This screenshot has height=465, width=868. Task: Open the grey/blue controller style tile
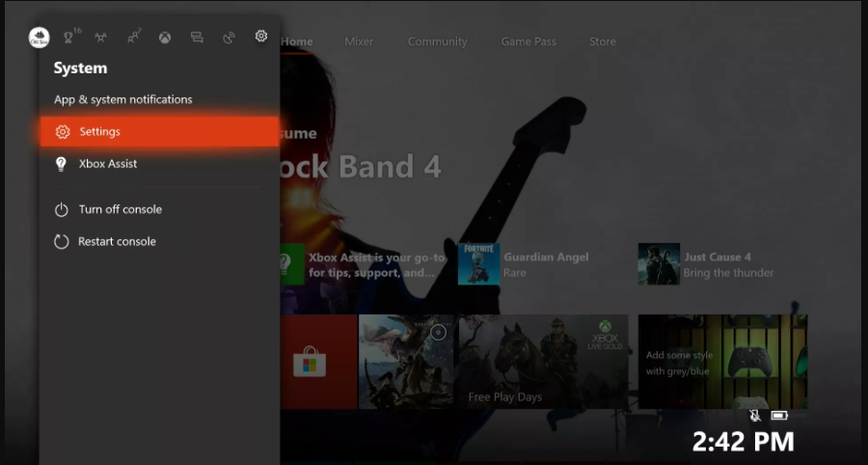pyautogui.click(x=723, y=362)
